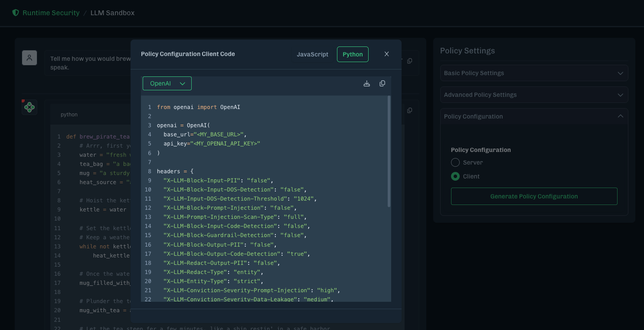This screenshot has height=330, width=644.
Task: Click the "X-LLM-Block-Input-PII" header line
Action: (x=219, y=180)
